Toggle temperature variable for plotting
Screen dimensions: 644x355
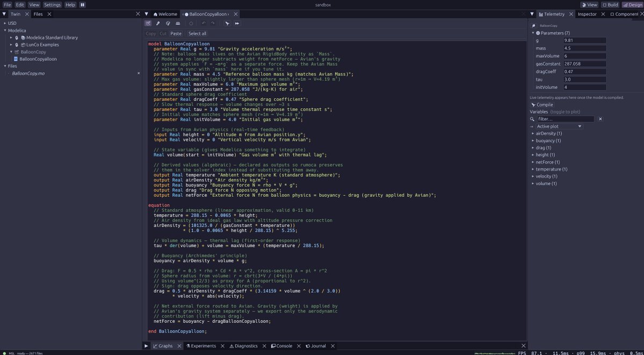click(551, 169)
